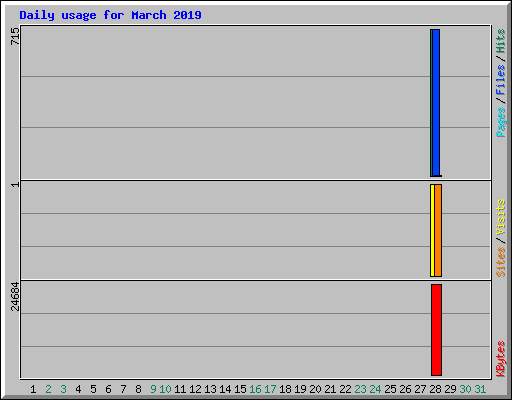Screen dimensions: 512x400
Task: Click the 'Files' legend label
Action: pyautogui.click(x=501, y=80)
